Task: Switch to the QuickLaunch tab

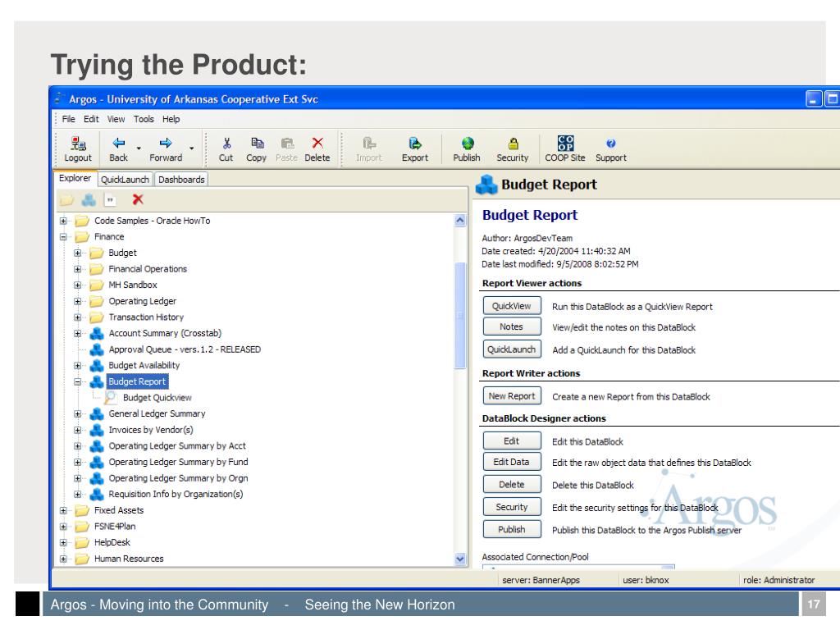Action: [x=125, y=180]
